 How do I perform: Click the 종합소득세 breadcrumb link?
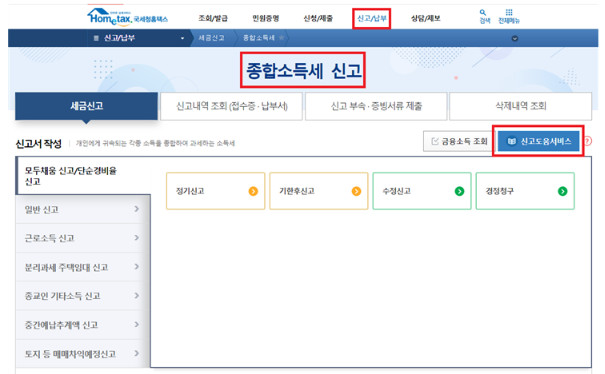click(259, 38)
